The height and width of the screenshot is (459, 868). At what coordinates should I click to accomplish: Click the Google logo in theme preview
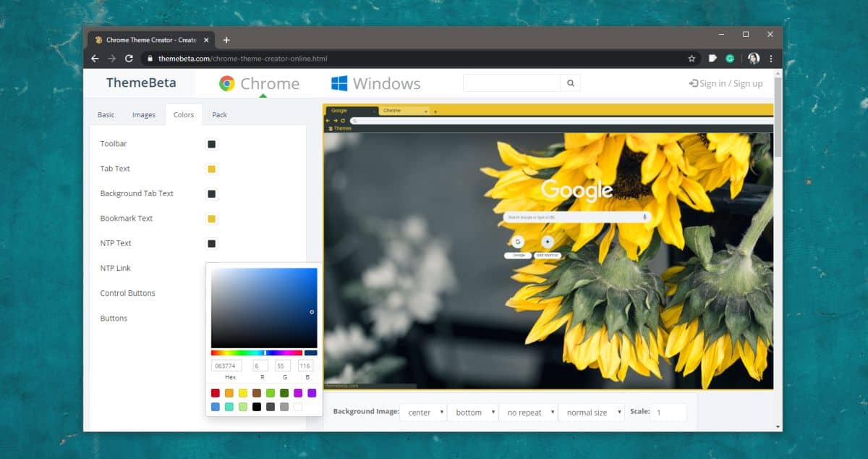tap(576, 190)
